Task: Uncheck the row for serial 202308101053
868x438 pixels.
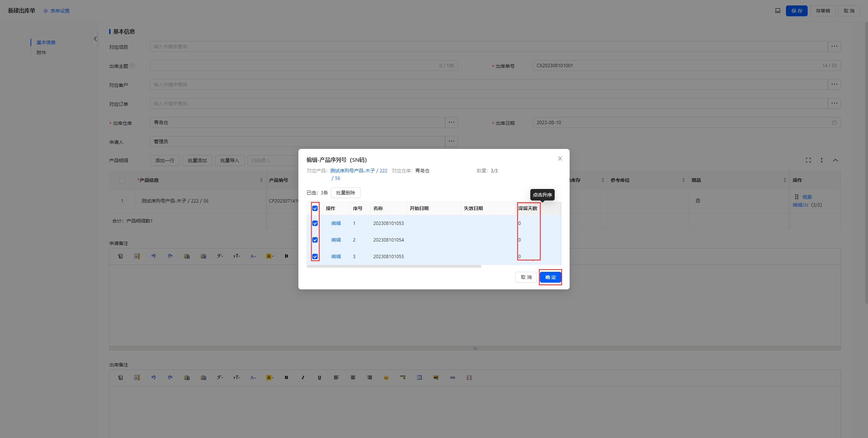Action: pyautogui.click(x=315, y=223)
